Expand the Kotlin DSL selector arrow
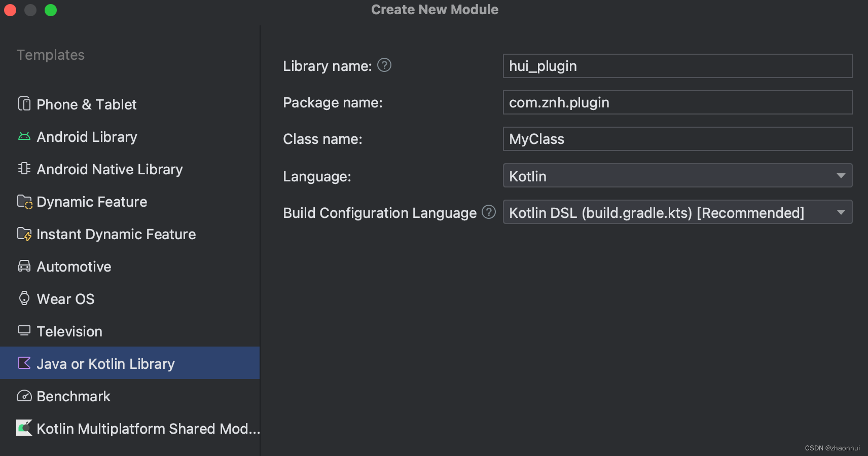 click(x=841, y=212)
